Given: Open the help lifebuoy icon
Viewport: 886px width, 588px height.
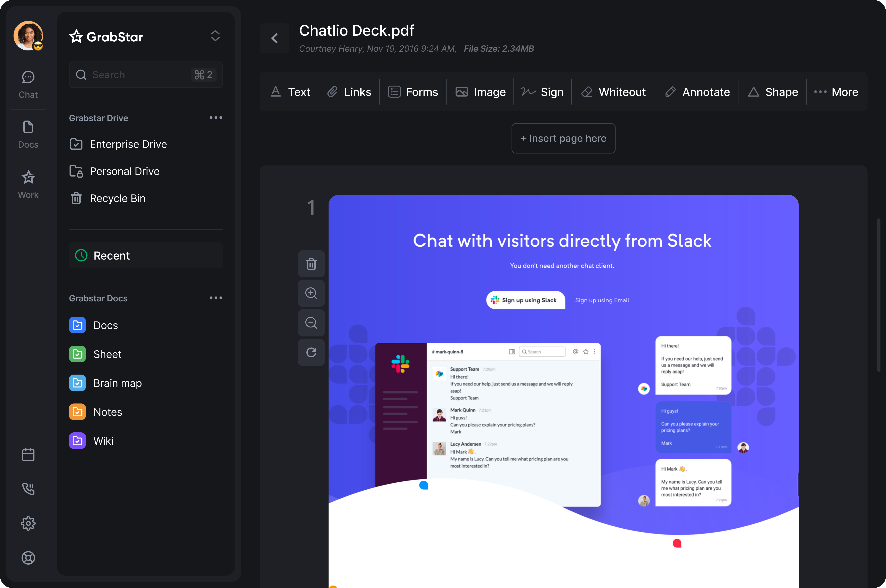Looking at the screenshot, I should coord(28,558).
